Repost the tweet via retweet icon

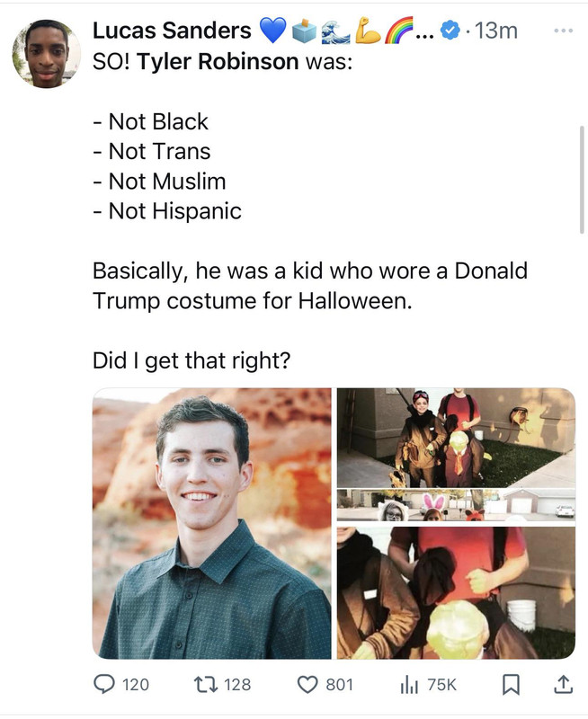coord(204,685)
